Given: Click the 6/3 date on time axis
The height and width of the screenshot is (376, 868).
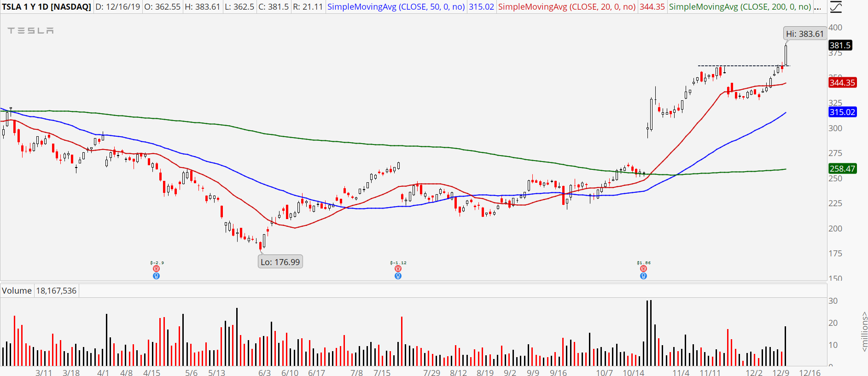Looking at the screenshot, I should 265,372.
